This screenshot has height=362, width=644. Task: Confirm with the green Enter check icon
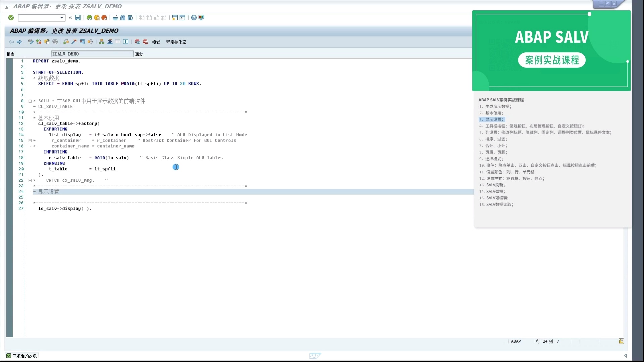coord(11,18)
